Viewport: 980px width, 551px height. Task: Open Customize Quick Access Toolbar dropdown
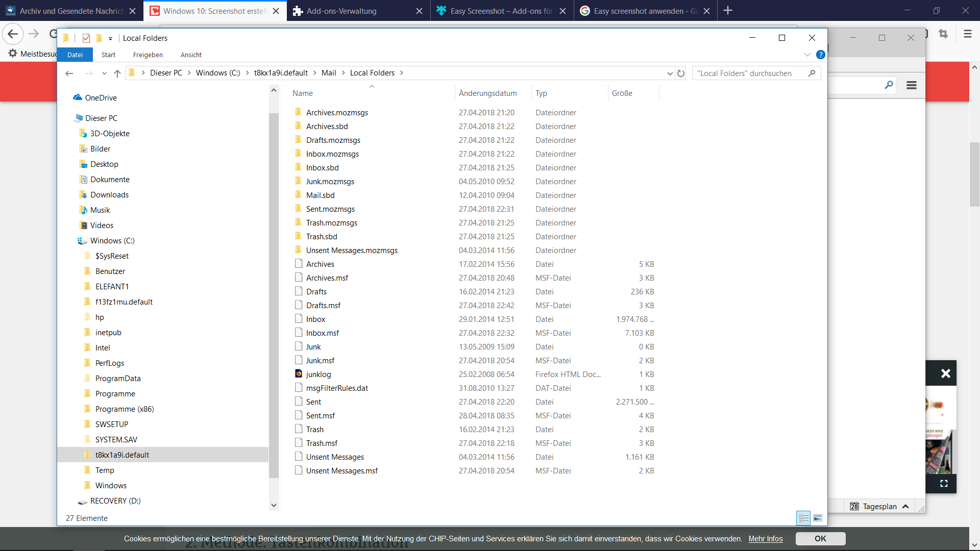pyautogui.click(x=110, y=38)
